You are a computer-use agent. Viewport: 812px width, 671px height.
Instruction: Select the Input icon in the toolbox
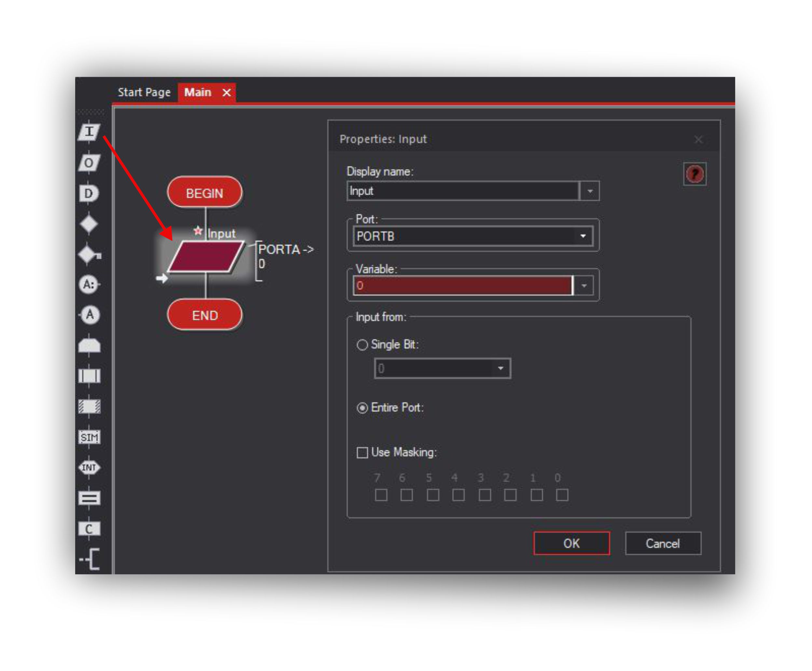(x=89, y=132)
